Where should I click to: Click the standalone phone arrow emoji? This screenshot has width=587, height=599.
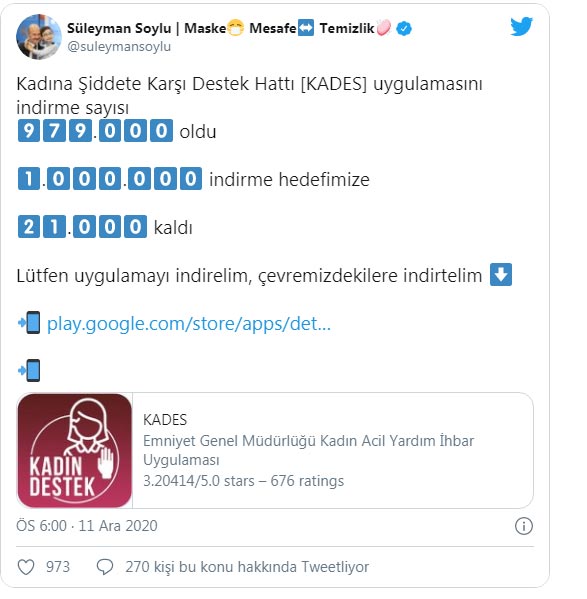[29, 370]
